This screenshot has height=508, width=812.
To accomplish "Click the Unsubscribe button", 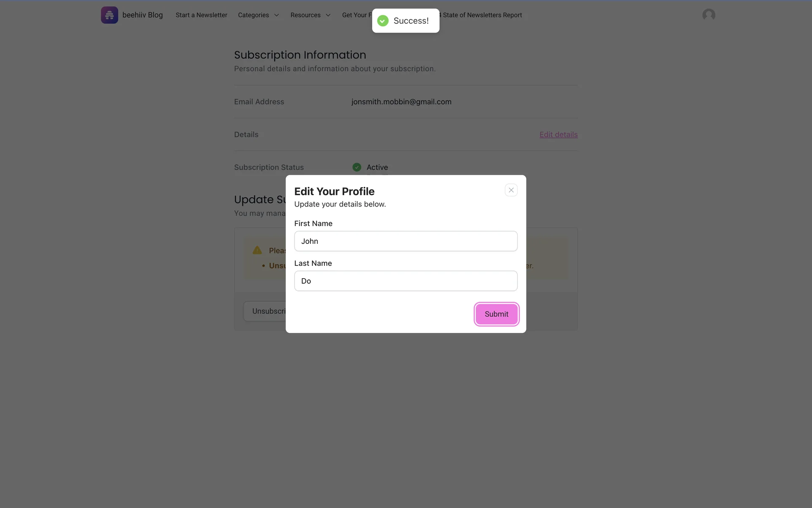I will pyautogui.click(x=266, y=311).
